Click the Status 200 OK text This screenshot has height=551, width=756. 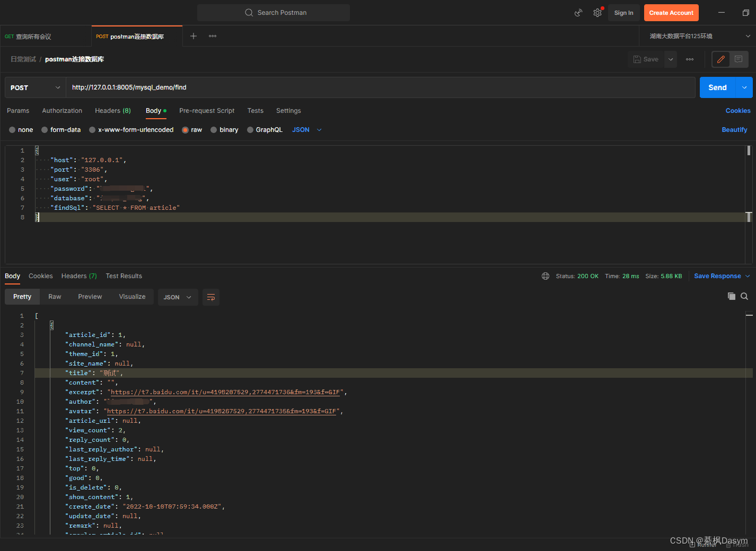(577, 276)
